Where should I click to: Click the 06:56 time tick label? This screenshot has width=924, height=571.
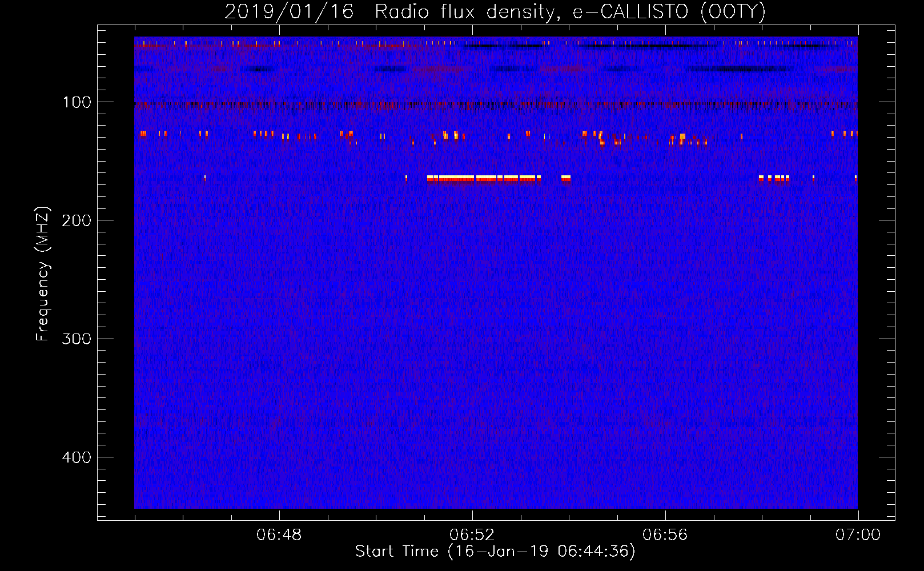[665, 535]
